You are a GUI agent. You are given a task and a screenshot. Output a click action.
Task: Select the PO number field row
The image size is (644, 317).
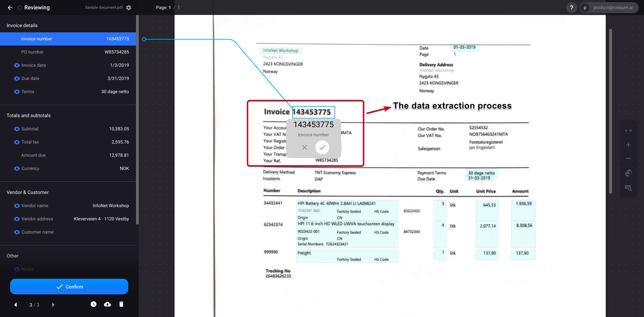[x=68, y=52]
